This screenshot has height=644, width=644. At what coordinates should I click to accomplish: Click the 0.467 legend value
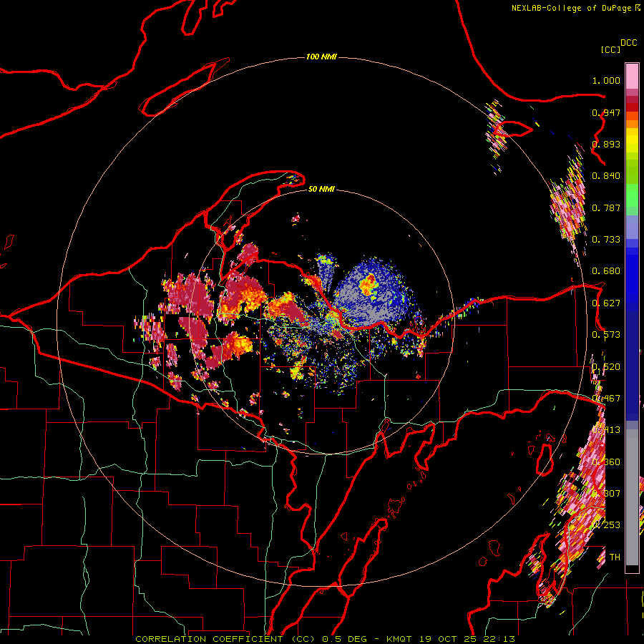pyautogui.click(x=606, y=399)
